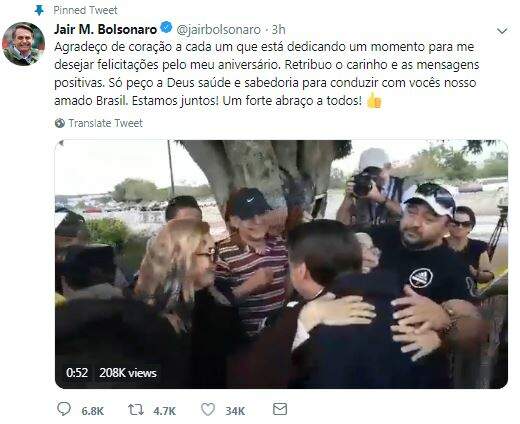Click the blue verified badge

(x=166, y=27)
